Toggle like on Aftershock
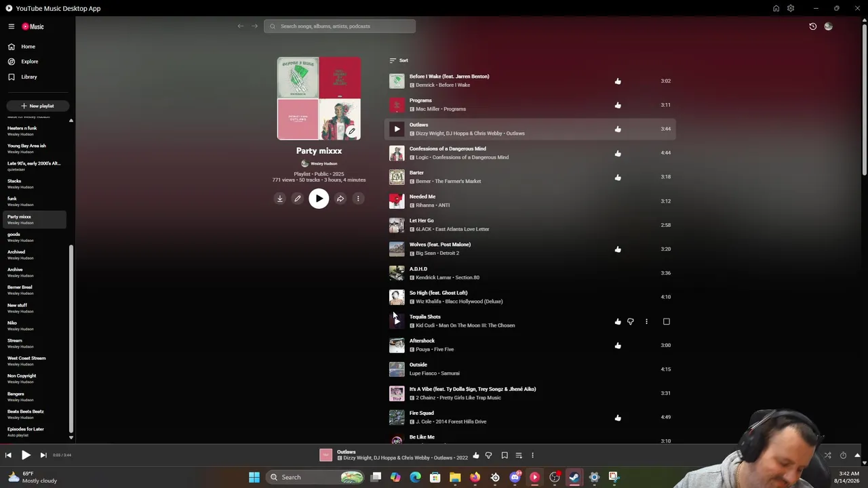Screen dimensions: 868x488 click(x=618, y=345)
